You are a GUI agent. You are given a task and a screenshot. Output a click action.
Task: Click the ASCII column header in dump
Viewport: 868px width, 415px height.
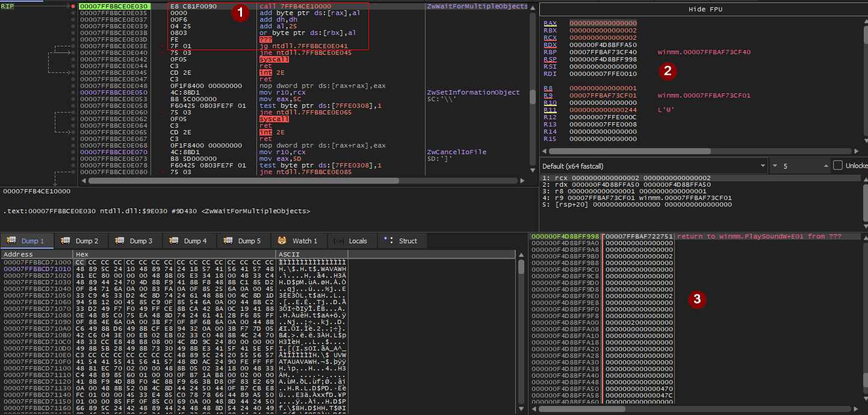(312, 255)
